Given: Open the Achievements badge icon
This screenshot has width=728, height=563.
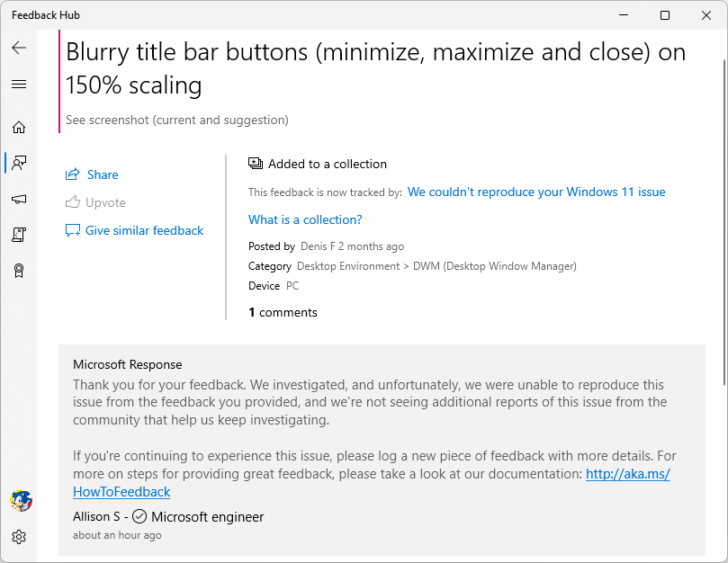Looking at the screenshot, I should coord(19,271).
